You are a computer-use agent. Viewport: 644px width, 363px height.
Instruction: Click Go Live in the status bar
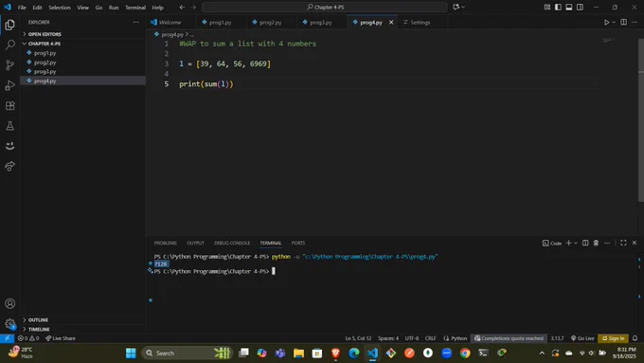click(x=582, y=338)
